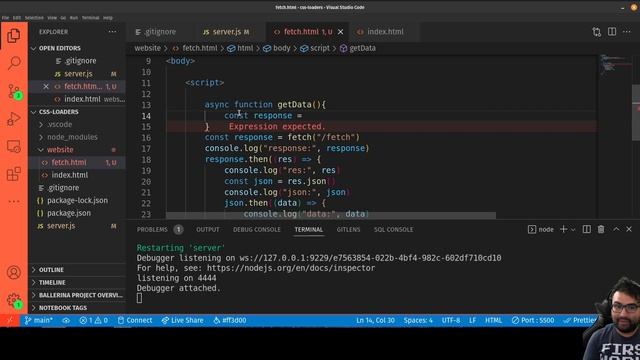Image resolution: width=640 pixels, height=360 pixels.
Task: Click Connect in status bar
Action: tap(135, 320)
